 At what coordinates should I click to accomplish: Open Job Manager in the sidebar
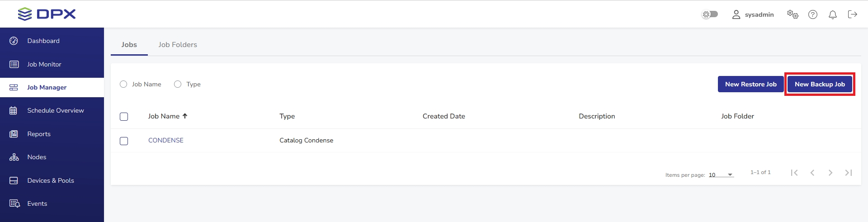point(47,87)
